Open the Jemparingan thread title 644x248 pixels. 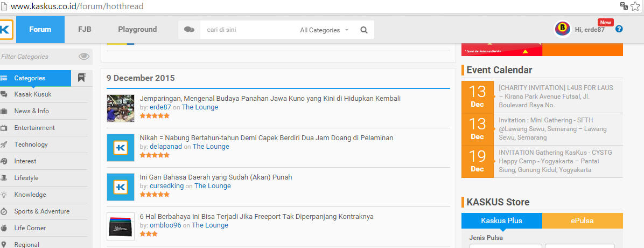(270, 98)
